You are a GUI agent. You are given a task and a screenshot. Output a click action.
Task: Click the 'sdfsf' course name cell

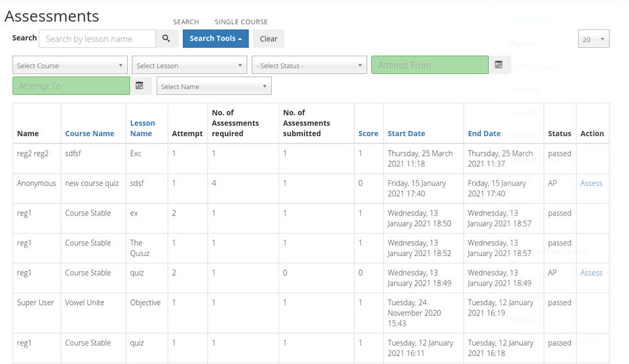(x=73, y=154)
